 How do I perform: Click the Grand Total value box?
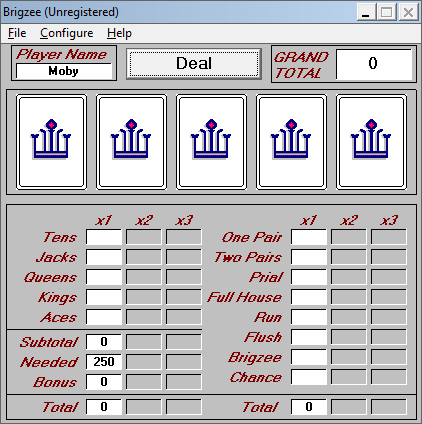click(x=374, y=64)
